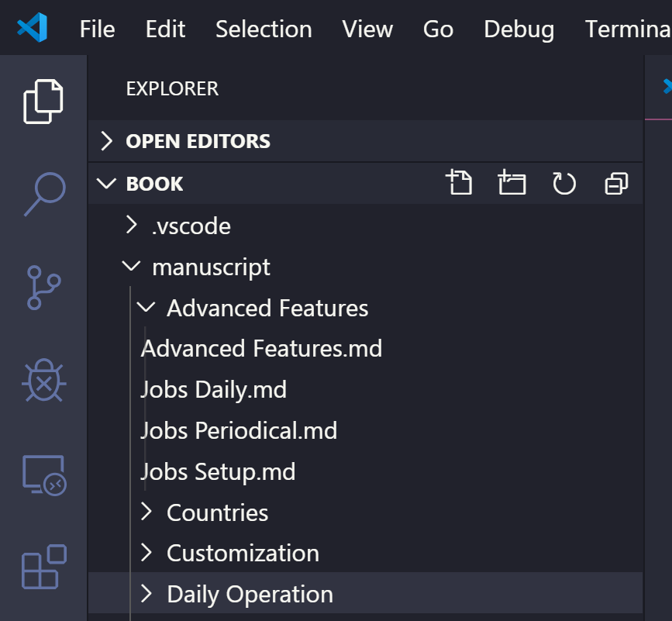Open the Extensions view icon
The height and width of the screenshot is (621, 672).
tap(44, 567)
